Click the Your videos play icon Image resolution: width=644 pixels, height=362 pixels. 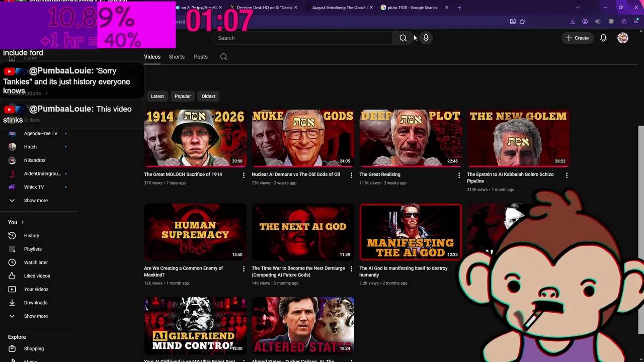point(12,289)
